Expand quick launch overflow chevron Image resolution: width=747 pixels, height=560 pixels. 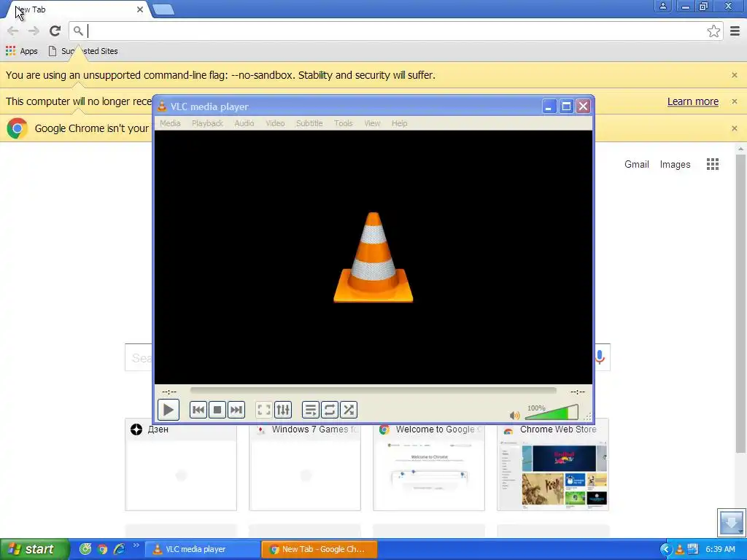pyautogui.click(x=136, y=545)
